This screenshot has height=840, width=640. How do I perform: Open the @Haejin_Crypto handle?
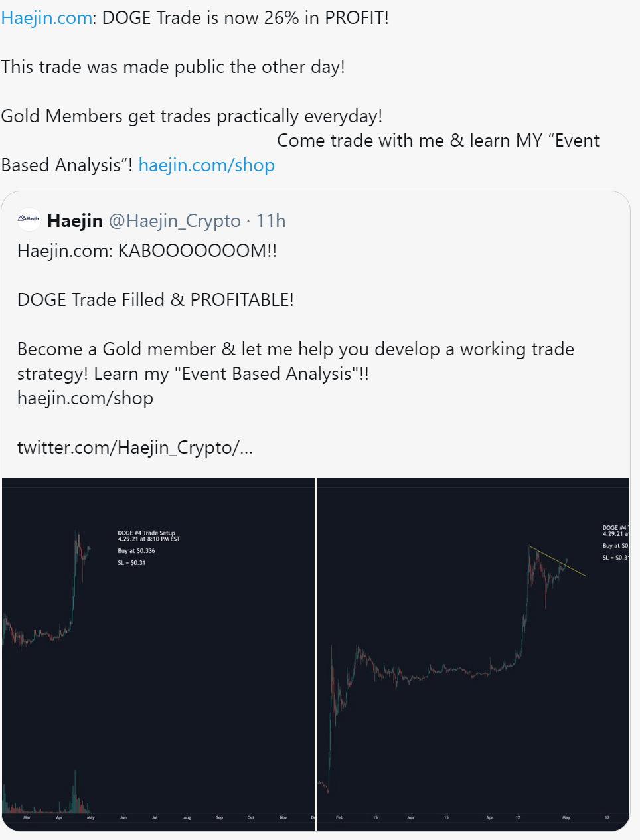pyautogui.click(x=175, y=221)
